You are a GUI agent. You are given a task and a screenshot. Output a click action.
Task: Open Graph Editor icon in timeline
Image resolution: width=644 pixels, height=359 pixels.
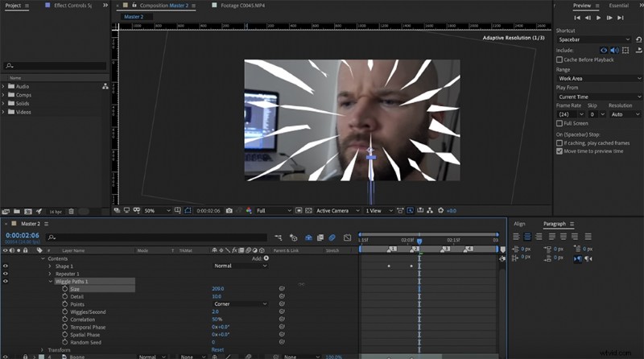[347, 237]
